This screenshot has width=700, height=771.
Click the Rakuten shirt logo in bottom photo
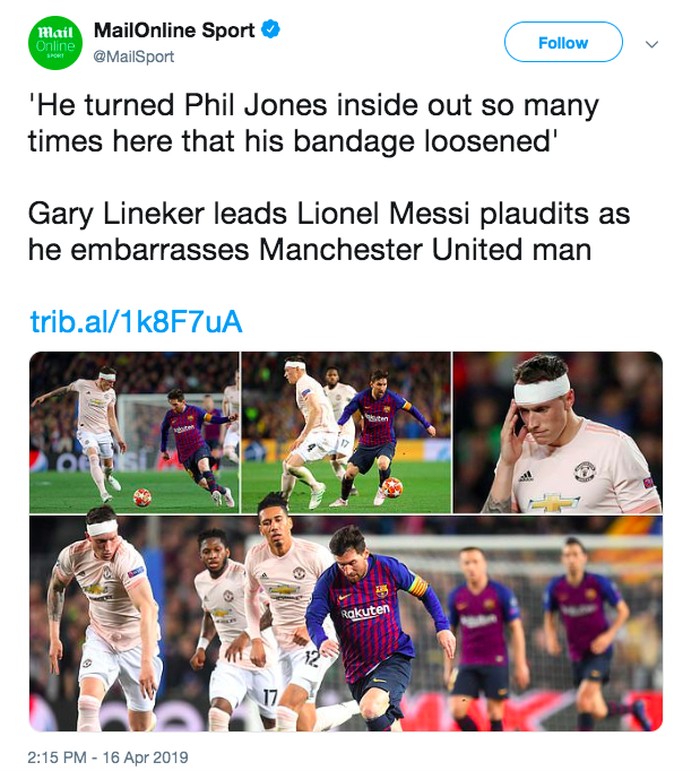tap(365, 612)
